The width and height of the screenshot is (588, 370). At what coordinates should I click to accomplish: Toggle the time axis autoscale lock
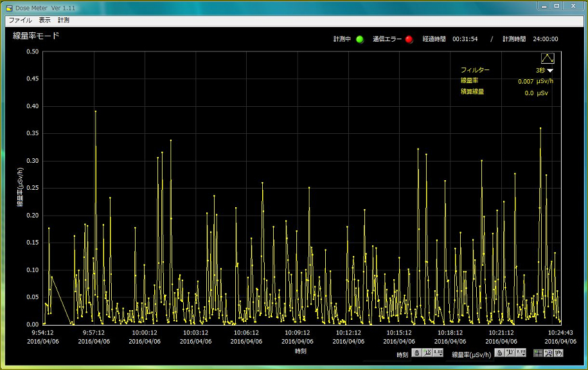coord(416,353)
